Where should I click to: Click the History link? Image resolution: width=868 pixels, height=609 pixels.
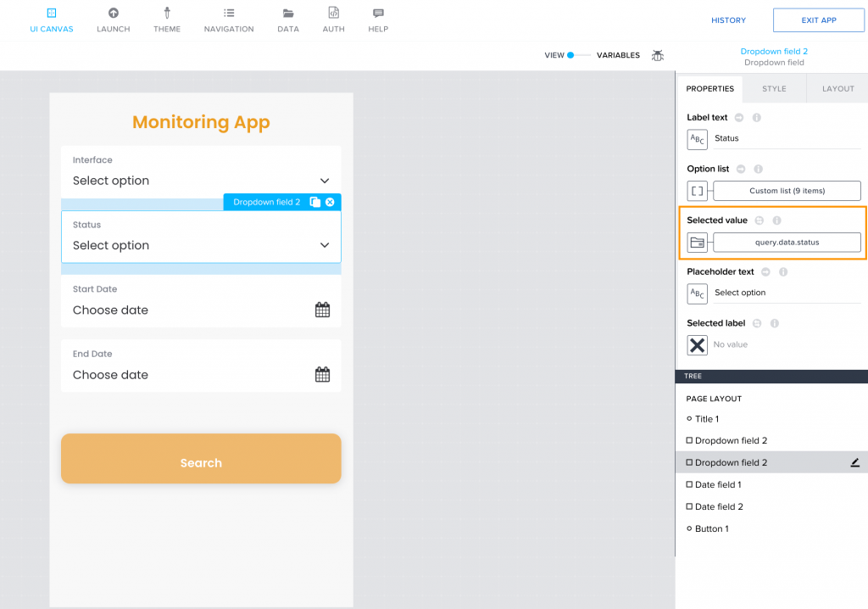pyautogui.click(x=728, y=20)
